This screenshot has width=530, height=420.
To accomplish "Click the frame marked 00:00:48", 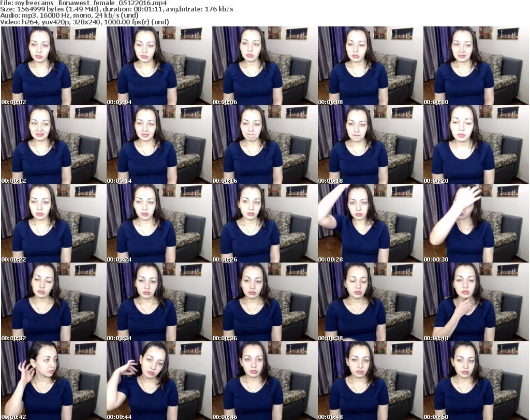I will 370,381.
